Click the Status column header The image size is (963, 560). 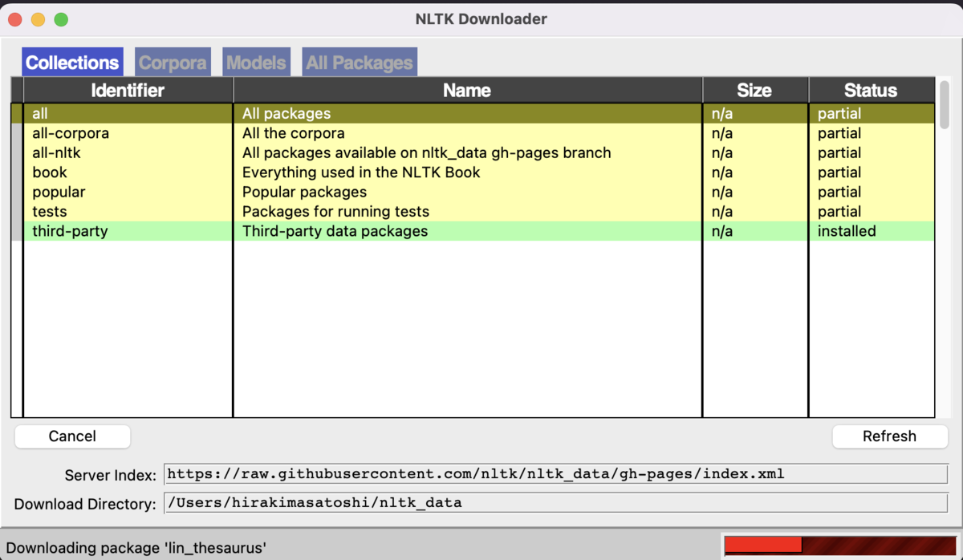point(871,90)
